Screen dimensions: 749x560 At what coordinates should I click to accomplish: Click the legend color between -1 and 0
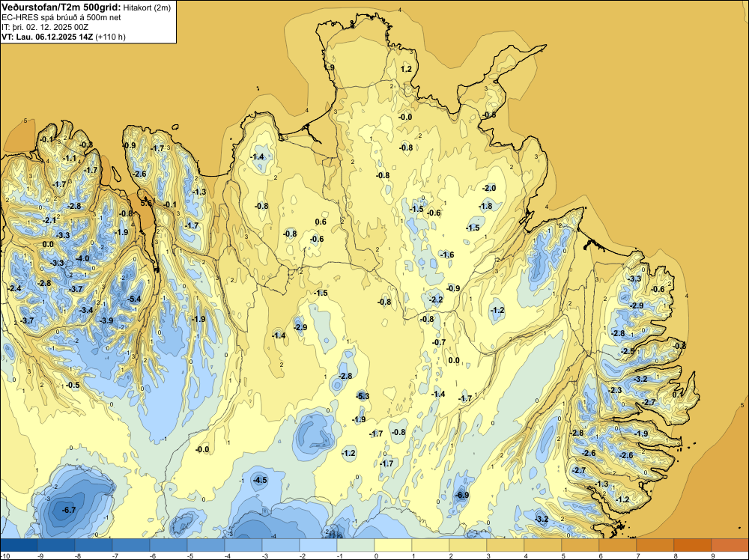point(355,545)
